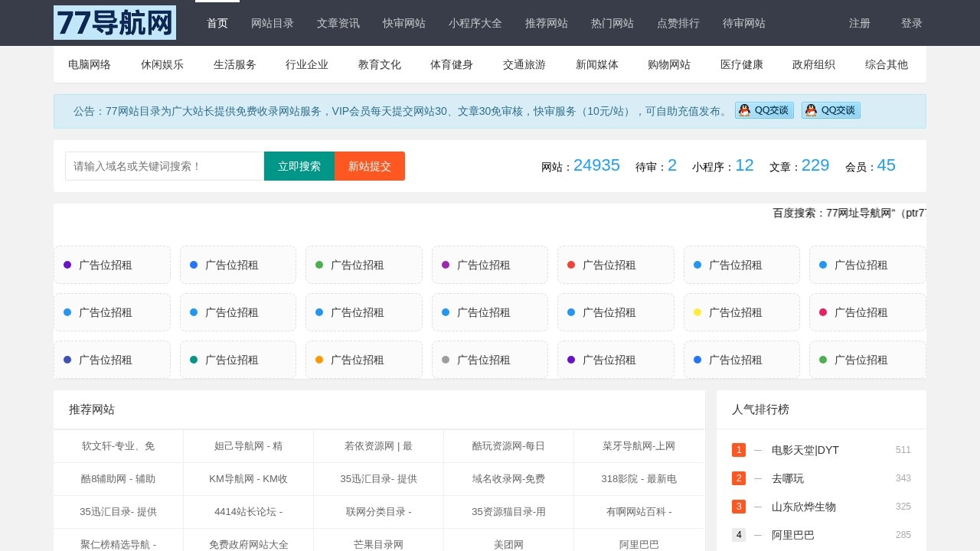980x551 pixels.
Task: Open 去哪玩 in popularity ranking
Action: coord(788,478)
